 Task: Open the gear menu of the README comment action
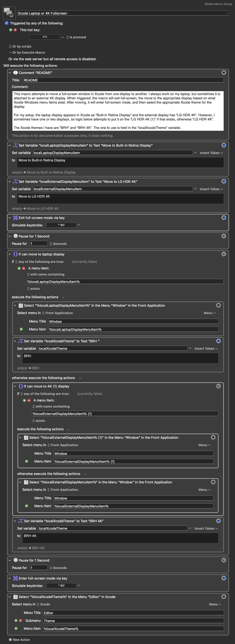[x=224, y=73]
